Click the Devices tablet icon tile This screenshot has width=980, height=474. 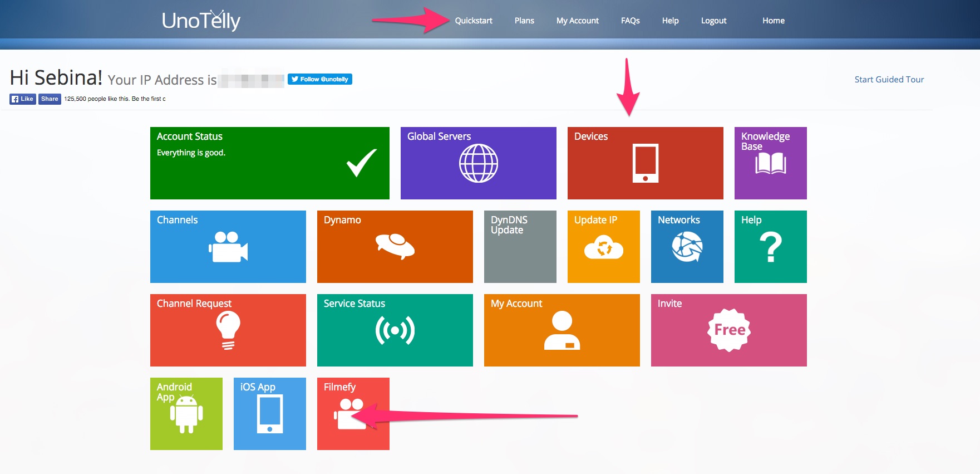[645, 163]
